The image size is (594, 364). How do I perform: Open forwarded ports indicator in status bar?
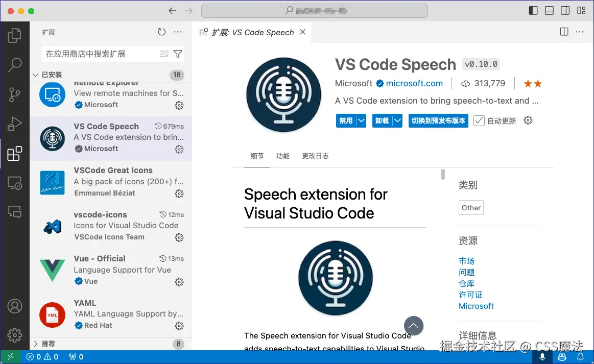[x=76, y=357]
